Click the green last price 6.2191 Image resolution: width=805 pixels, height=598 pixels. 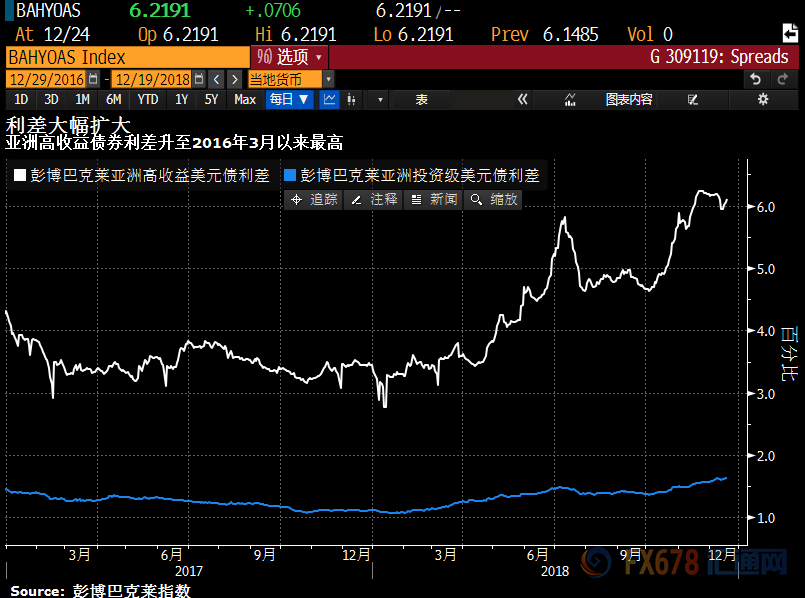160,10
